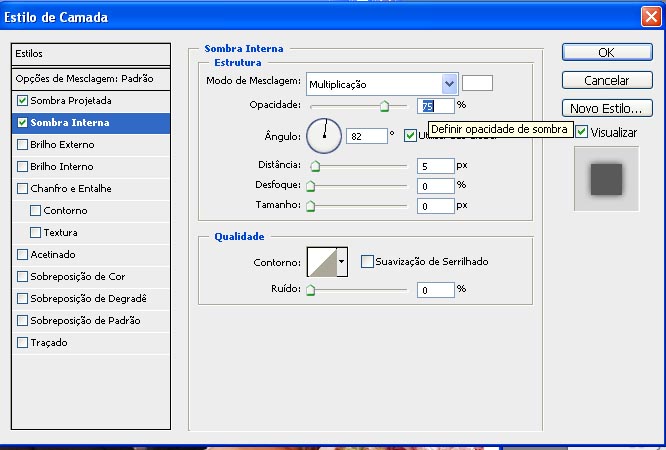Enable the Brilho Externo checkbox
666x450 pixels.
point(23,145)
